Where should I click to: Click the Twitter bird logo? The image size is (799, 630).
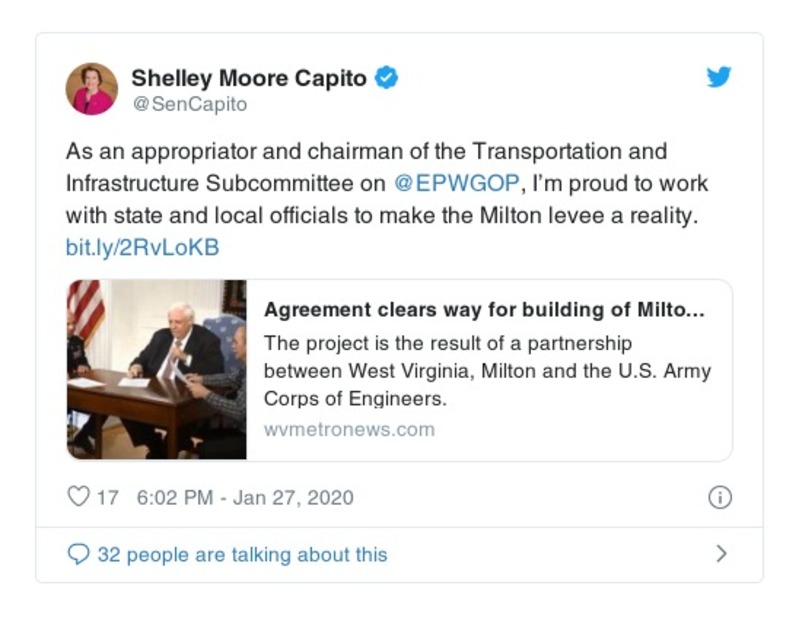click(719, 78)
